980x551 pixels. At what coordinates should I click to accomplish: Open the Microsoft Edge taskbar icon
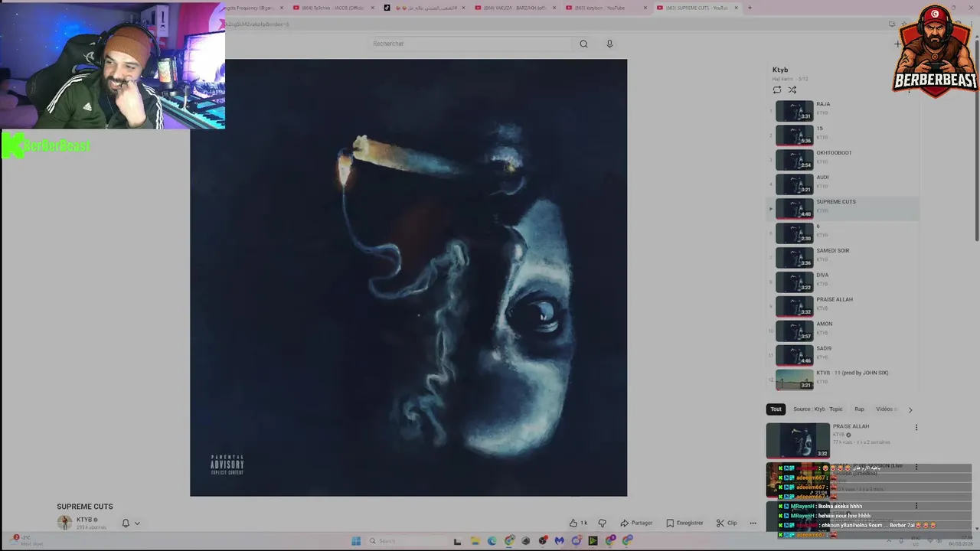[492, 541]
